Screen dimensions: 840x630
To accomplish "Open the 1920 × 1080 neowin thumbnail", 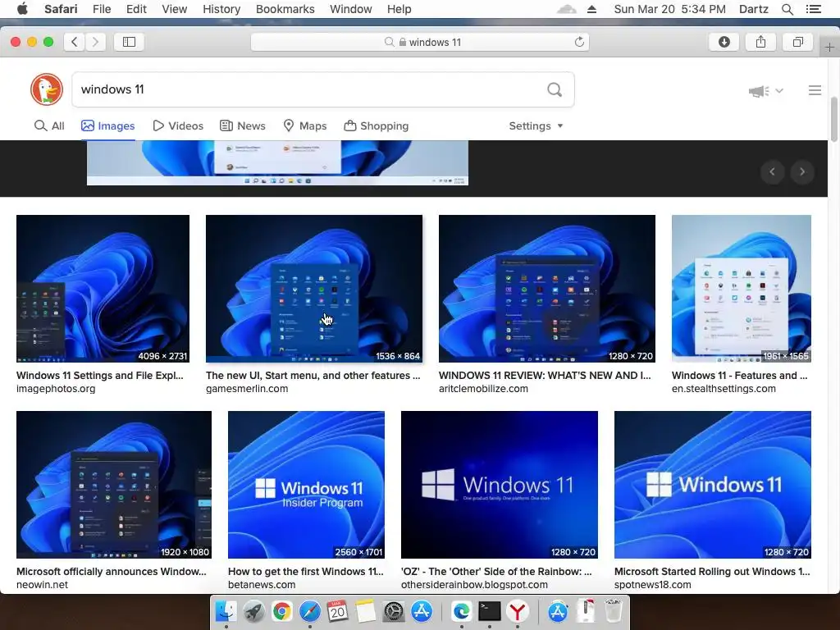I will point(114,485).
